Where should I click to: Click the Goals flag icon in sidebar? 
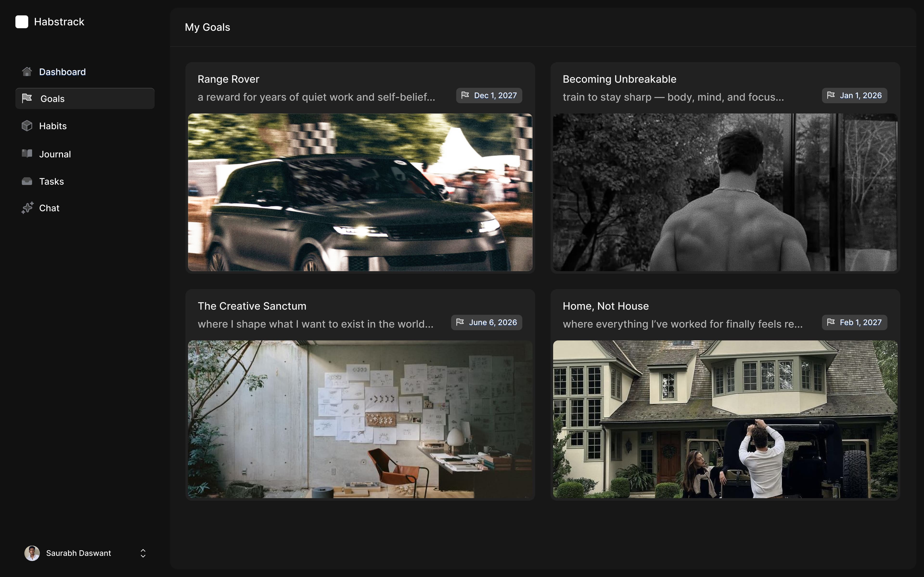tap(27, 99)
